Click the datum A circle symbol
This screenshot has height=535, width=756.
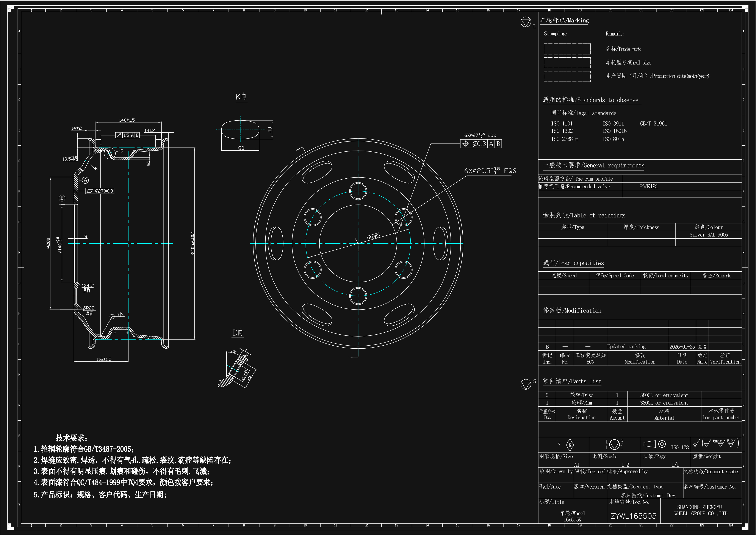[x=86, y=180]
